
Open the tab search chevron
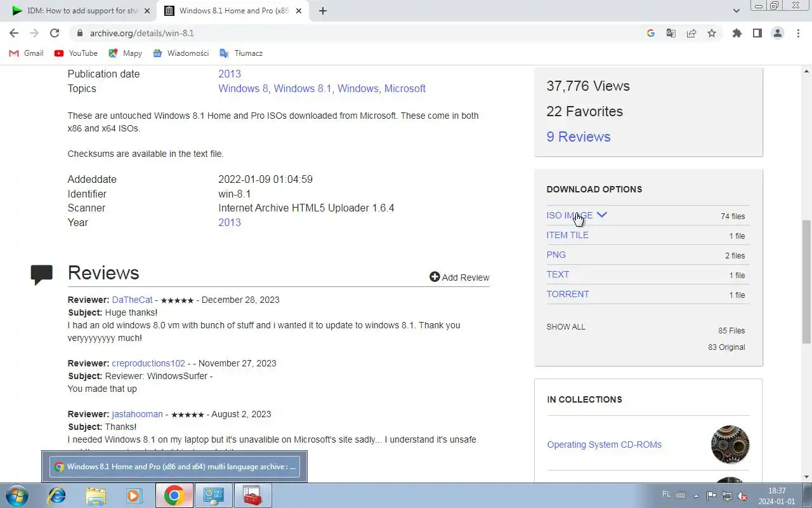(x=737, y=11)
